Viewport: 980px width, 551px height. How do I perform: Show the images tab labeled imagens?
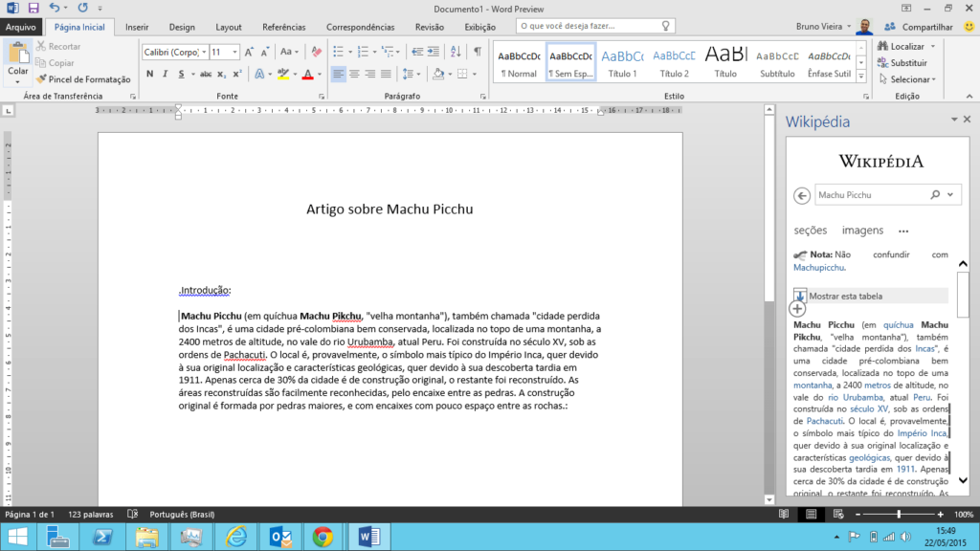click(862, 231)
